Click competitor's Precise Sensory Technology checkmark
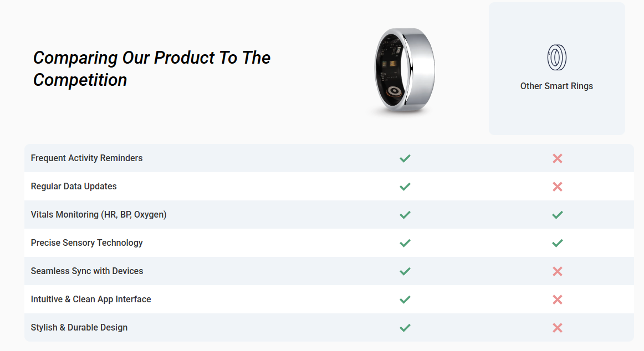644x351 pixels. pyautogui.click(x=558, y=243)
